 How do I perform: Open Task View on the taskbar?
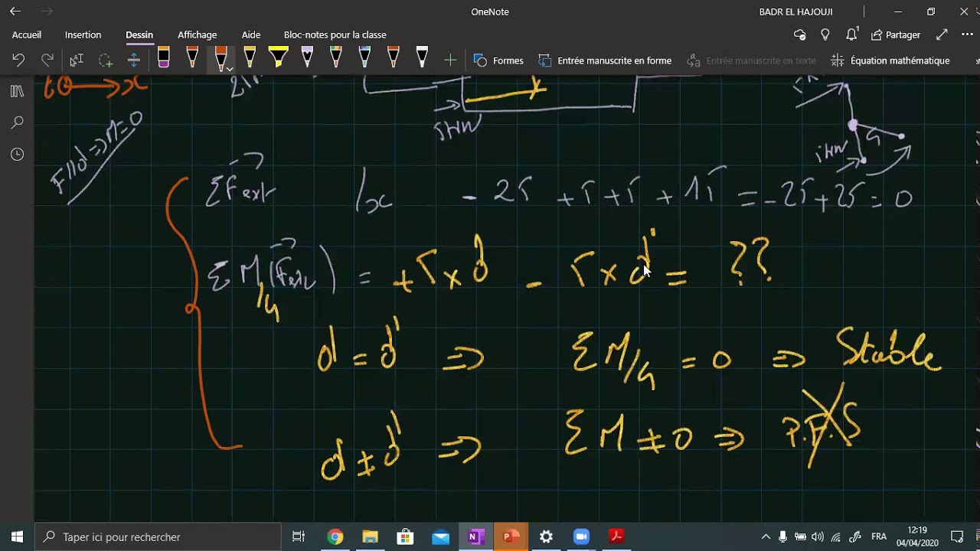(x=299, y=536)
